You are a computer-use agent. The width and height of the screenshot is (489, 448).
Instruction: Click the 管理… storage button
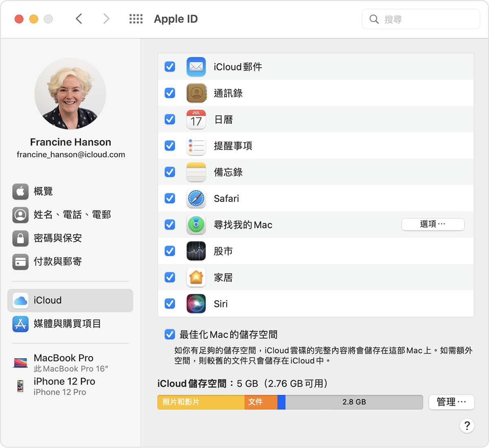click(x=452, y=402)
